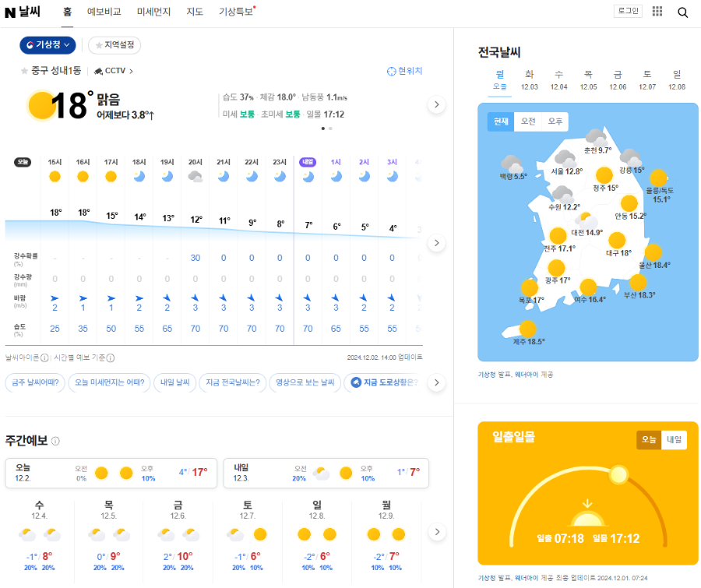701x588 pixels.
Task: Open search from the top right
Action: 683,12
